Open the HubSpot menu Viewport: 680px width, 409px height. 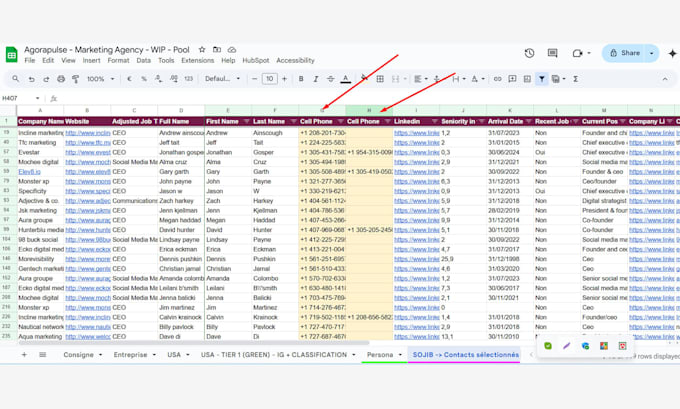[255, 61]
